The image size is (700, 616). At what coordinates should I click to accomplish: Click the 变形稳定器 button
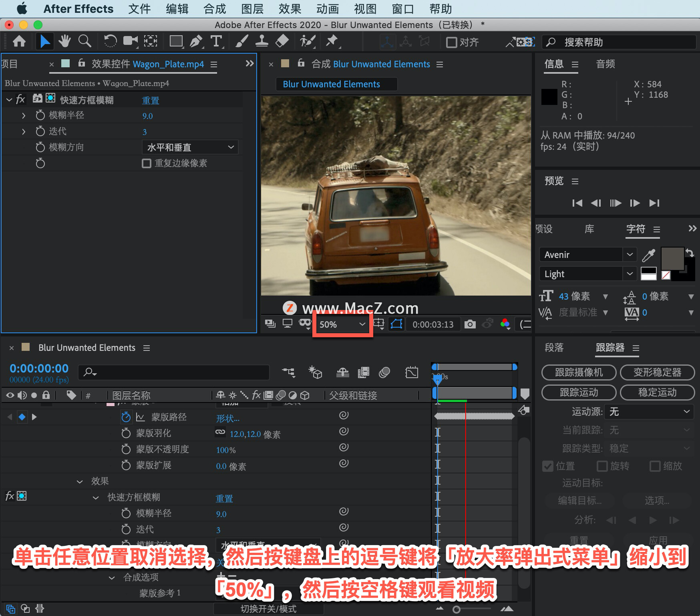tap(657, 372)
